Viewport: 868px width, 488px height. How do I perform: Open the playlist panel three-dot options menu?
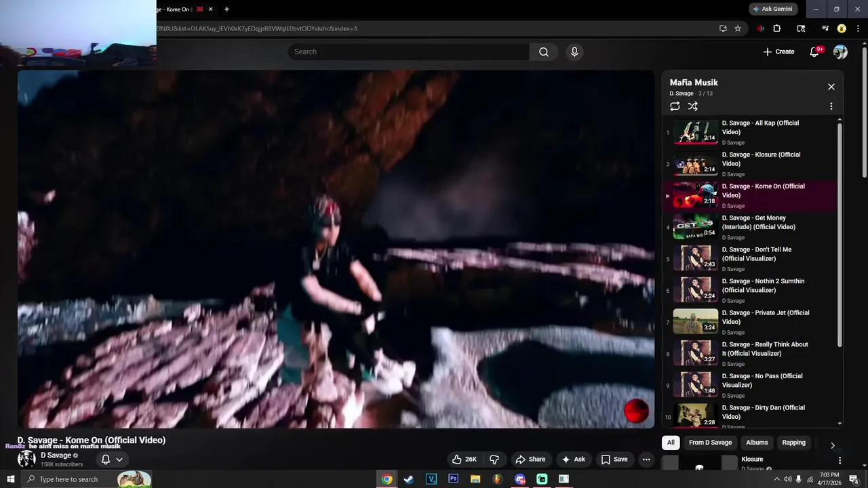pos(831,106)
